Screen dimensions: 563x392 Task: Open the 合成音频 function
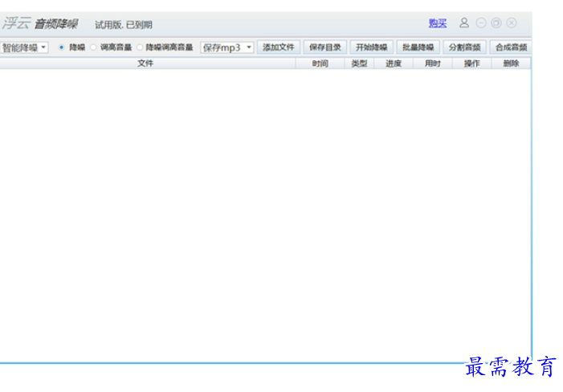pyautogui.click(x=511, y=47)
